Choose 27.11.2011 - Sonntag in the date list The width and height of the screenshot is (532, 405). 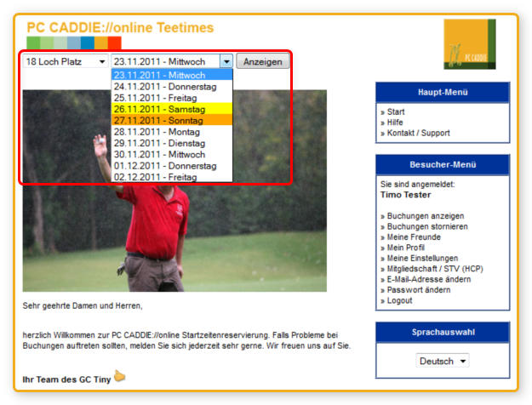point(158,121)
